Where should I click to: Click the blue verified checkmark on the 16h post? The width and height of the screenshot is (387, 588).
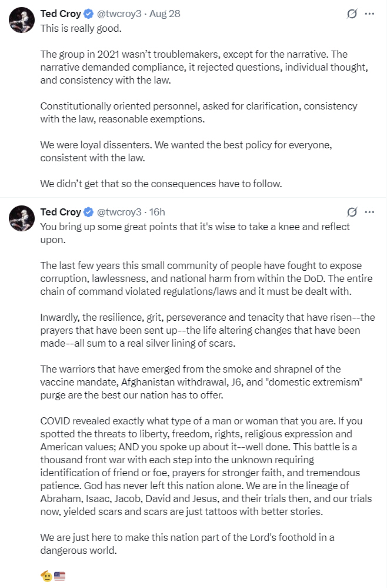click(88, 212)
